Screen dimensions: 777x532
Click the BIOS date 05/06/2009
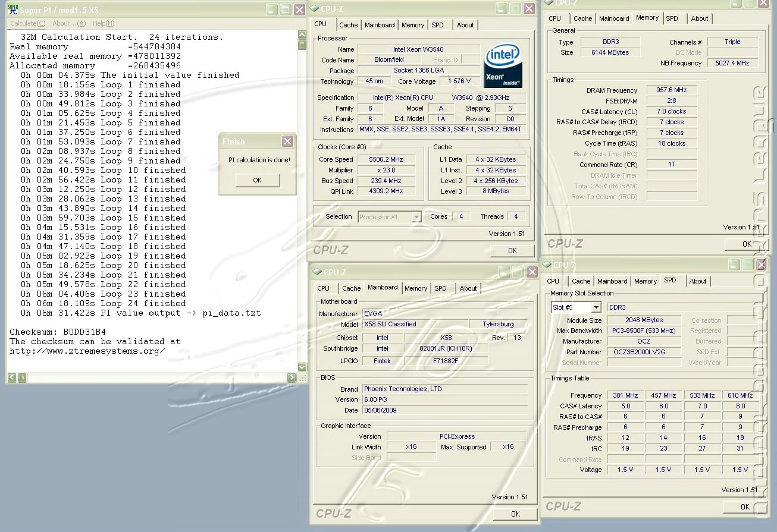[x=444, y=410]
